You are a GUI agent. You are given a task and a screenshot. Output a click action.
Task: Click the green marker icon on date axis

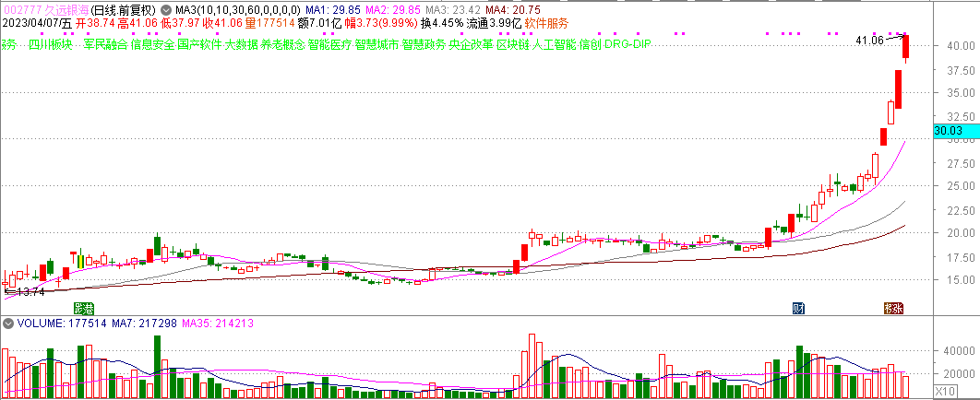pos(84,308)
